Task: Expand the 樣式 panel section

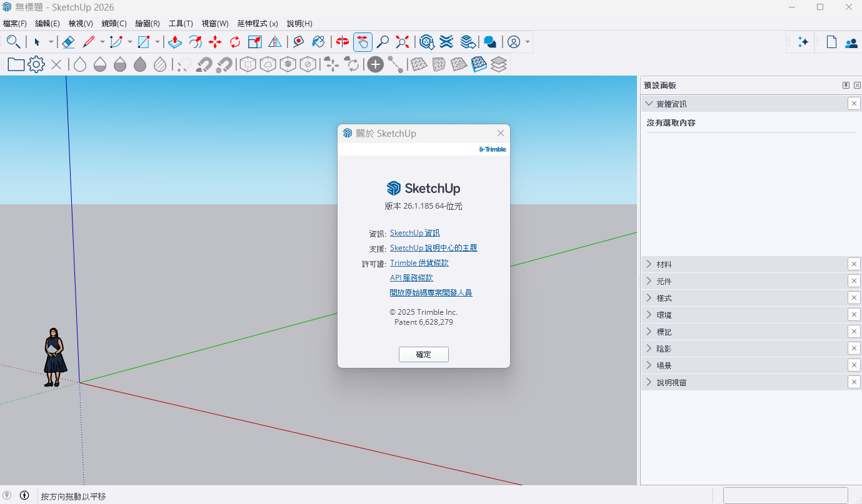Action: pyautogui.click(x=649, y=298)
